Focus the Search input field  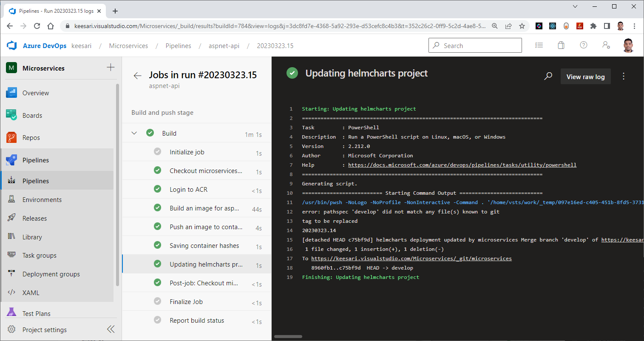coord(475,45)
